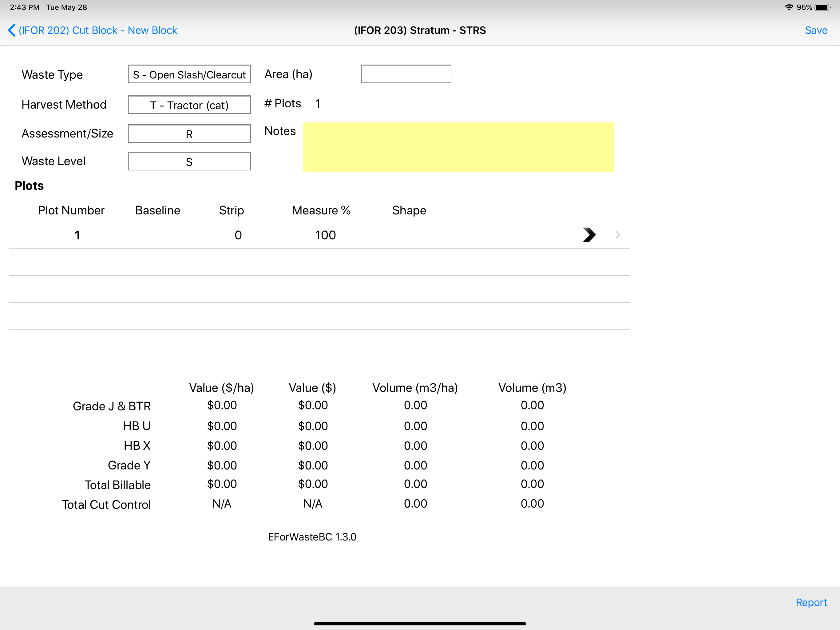Change the Harvest Method Tractor selection
Image resolution: width=840 pixels, height=630 pixels.
[189, 105]
